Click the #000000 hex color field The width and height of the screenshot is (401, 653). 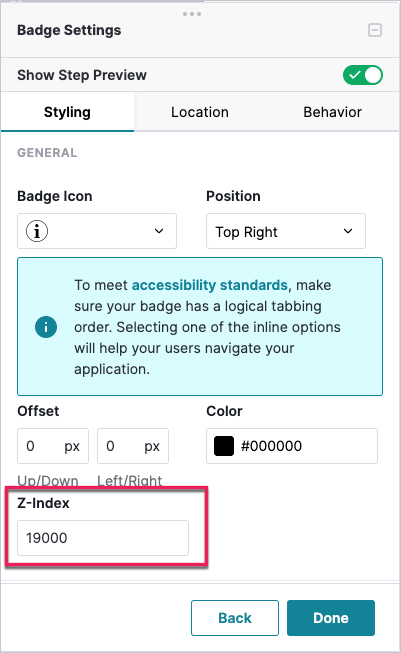pos(292,446)
